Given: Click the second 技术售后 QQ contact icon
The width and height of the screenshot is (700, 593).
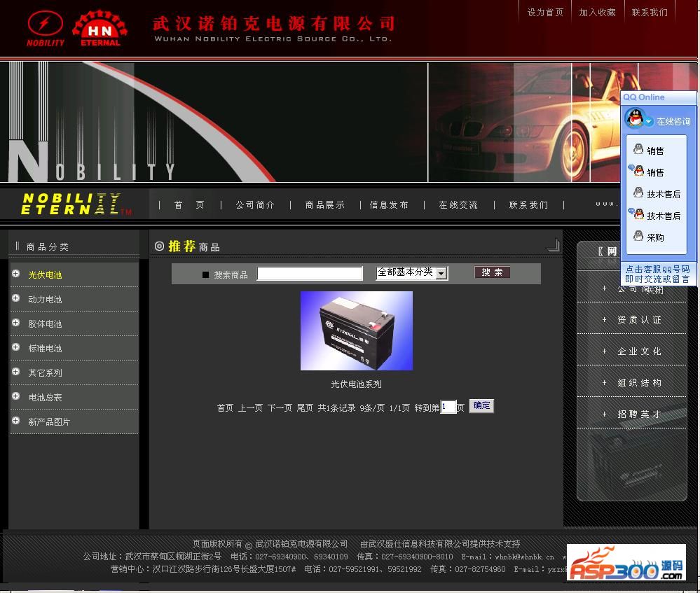Looking at the screenshot, I should click(x=638, y=215).
